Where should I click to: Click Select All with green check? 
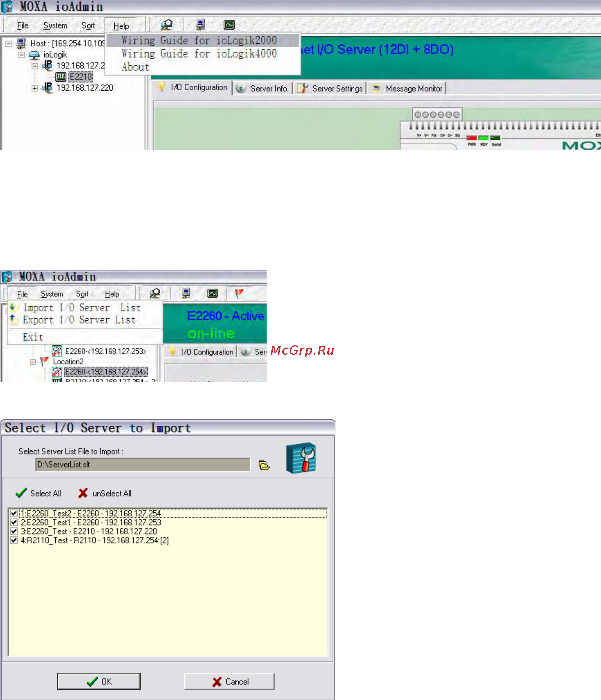coord(39,493)
